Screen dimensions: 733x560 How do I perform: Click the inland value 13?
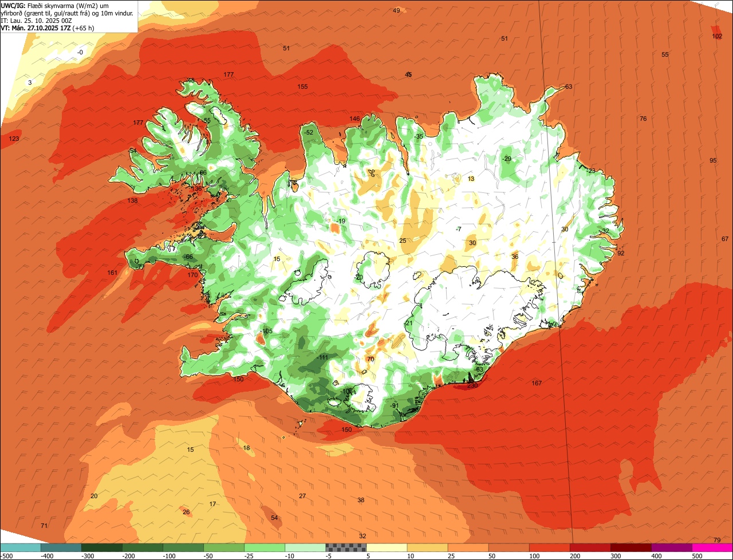point(471,179)
